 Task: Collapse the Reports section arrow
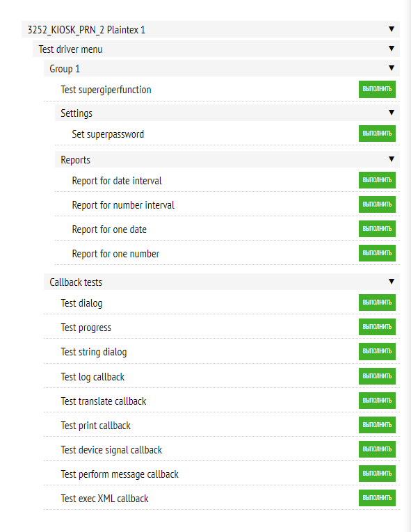pyautogui.click(x=392, y=159)
